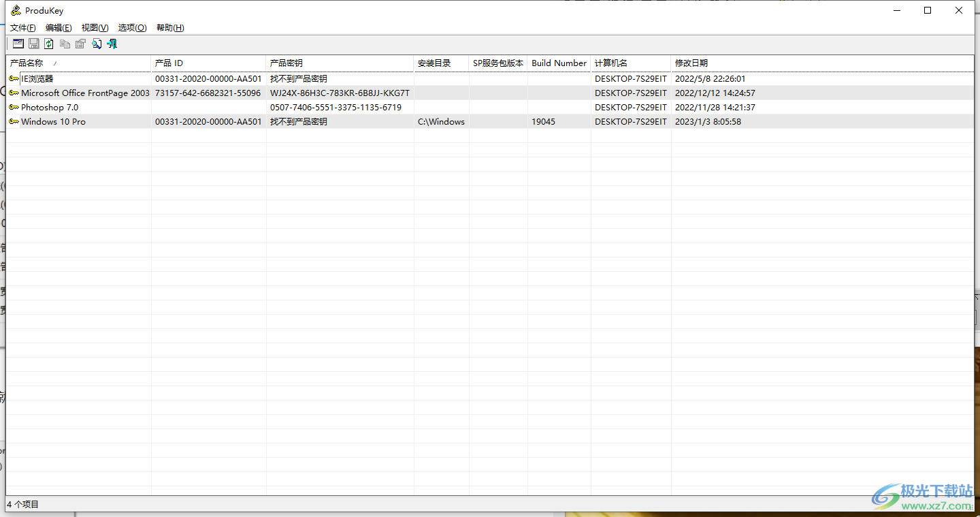The image size is (980, 517).
Task: Click Photoshop key 0507-7406-5551-3375-1135-6719
Action: pos(336,107)
